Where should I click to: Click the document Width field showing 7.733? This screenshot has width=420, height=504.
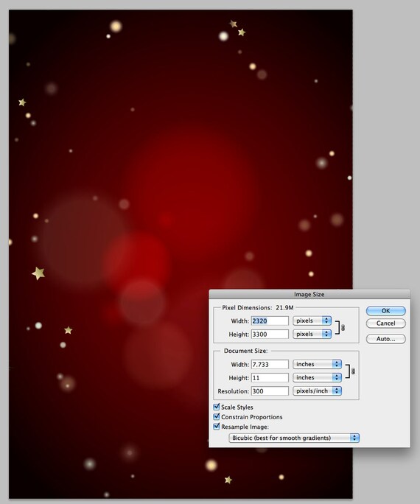pyautogui.click(x=270, y=365)
